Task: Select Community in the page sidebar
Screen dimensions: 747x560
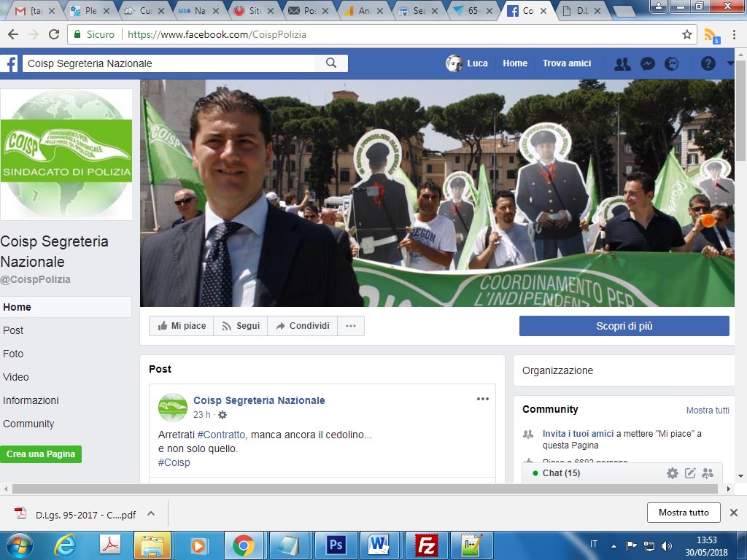Action: click(28, 424)
